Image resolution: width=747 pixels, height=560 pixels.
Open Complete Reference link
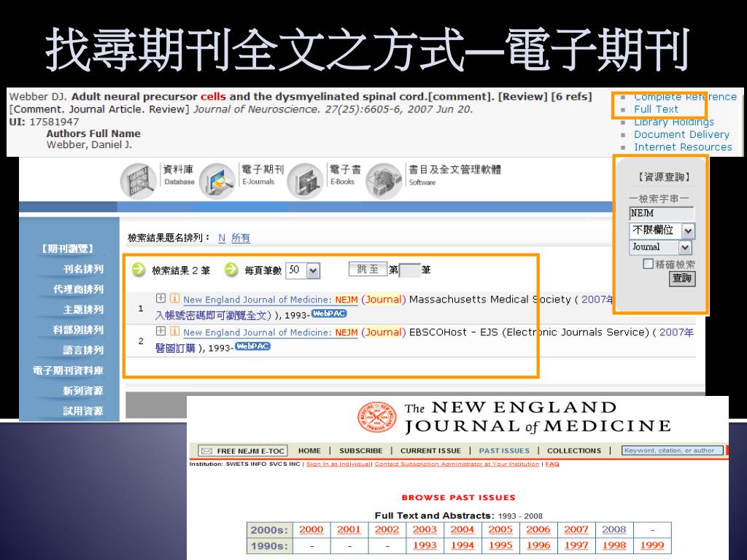click(x=685, y=97)
